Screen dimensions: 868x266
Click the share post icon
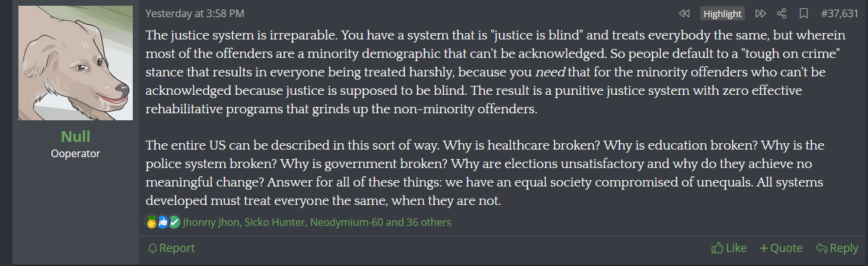782,13
